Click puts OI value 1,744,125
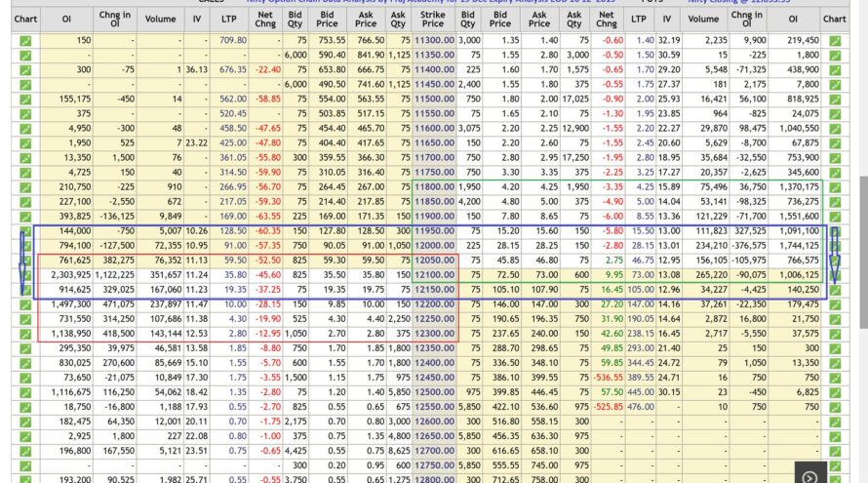 tap(798, 246)
